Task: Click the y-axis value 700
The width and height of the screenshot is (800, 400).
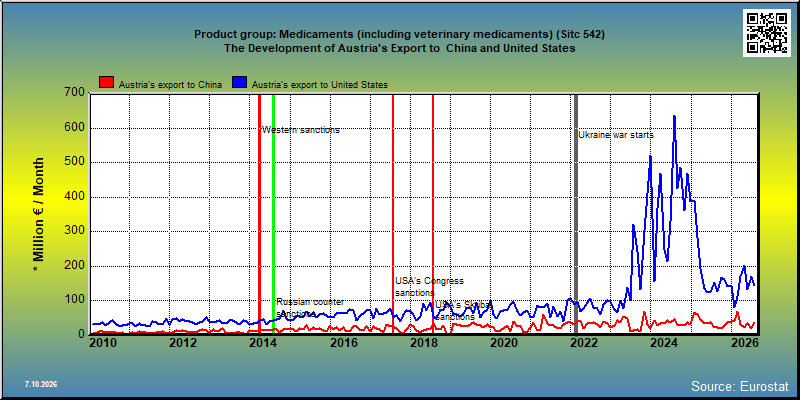Action: coord(74,93)
